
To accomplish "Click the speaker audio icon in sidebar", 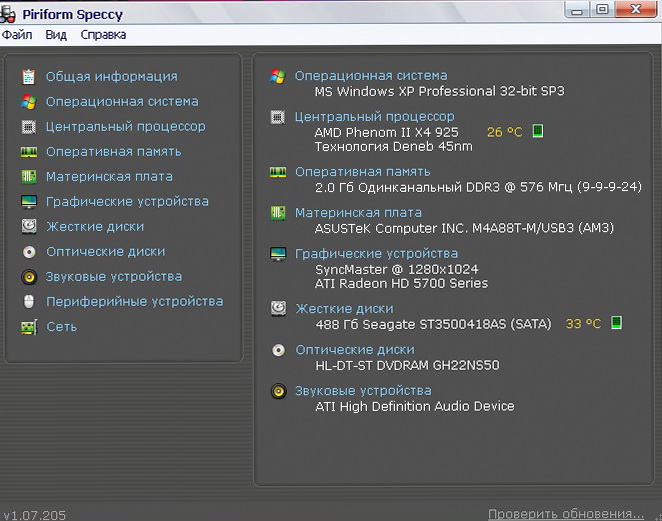I will [28, 277].
